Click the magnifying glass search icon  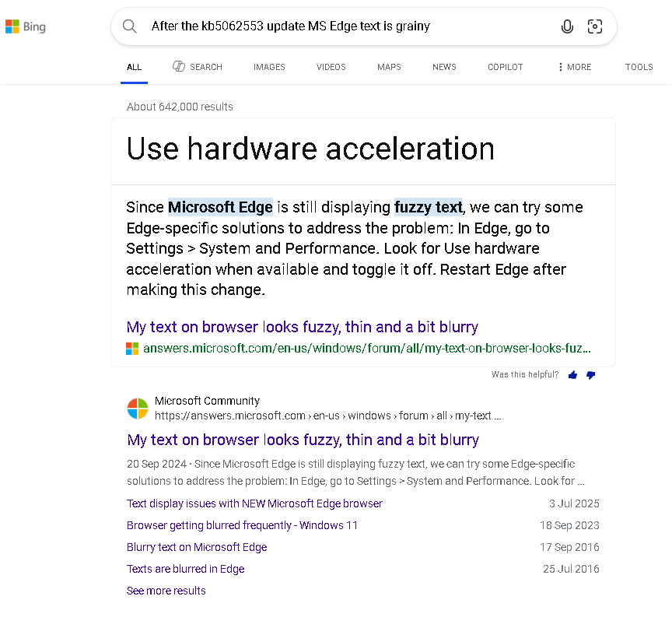pos(129,26)
